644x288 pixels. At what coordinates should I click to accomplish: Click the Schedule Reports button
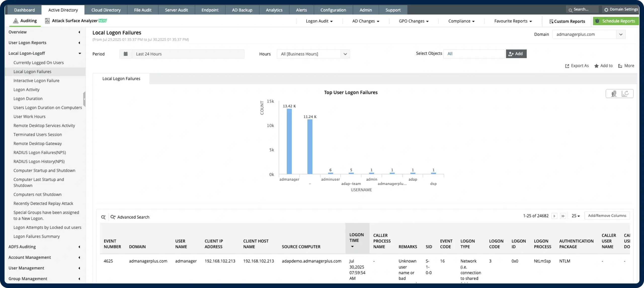615,21
